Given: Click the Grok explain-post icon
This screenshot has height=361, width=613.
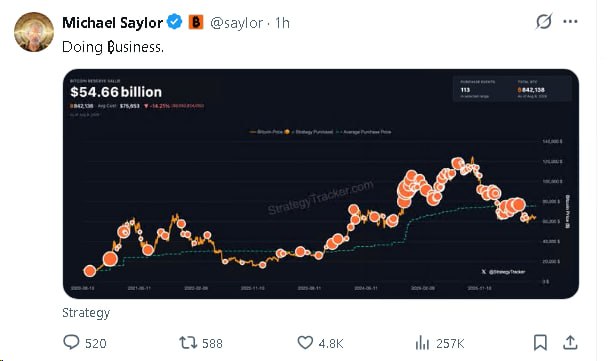Looking at the screenshot, I should coord(543,22).
